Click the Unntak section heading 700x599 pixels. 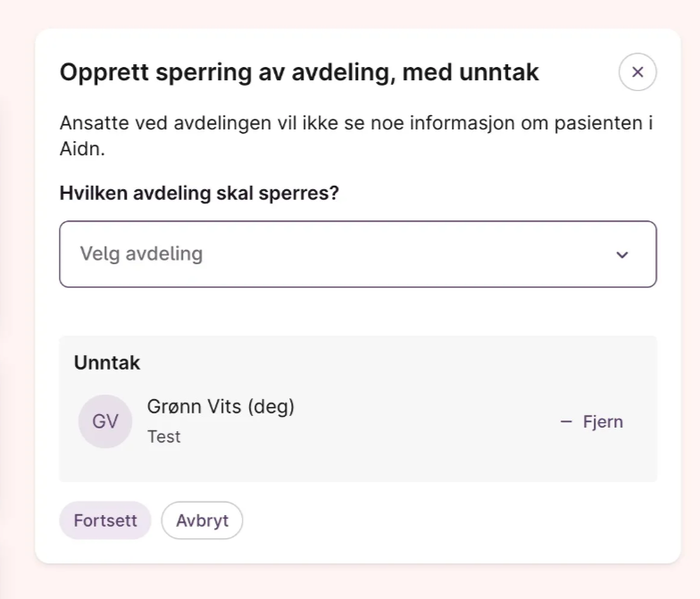pos(107,363)
